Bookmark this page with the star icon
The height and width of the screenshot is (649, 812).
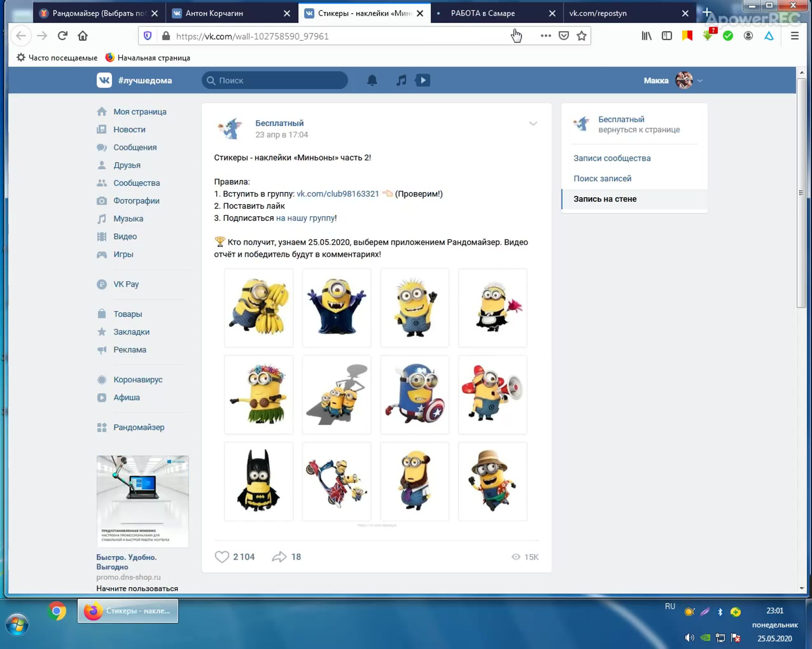581,36
